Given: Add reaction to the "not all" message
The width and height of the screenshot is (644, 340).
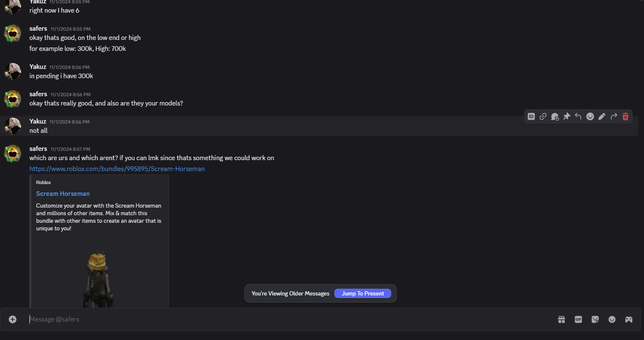Looking at the screenshot, I should (x=590, y=116).
